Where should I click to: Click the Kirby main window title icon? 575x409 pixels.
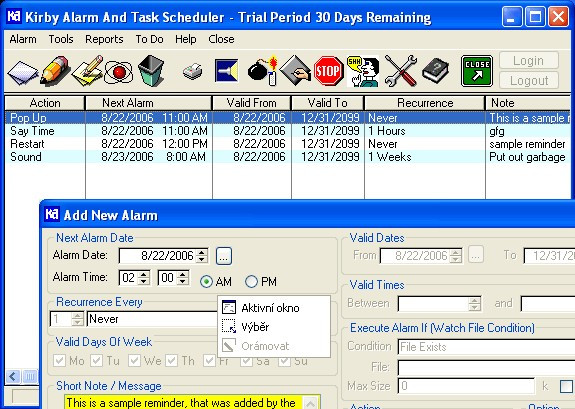click(14, 16)
